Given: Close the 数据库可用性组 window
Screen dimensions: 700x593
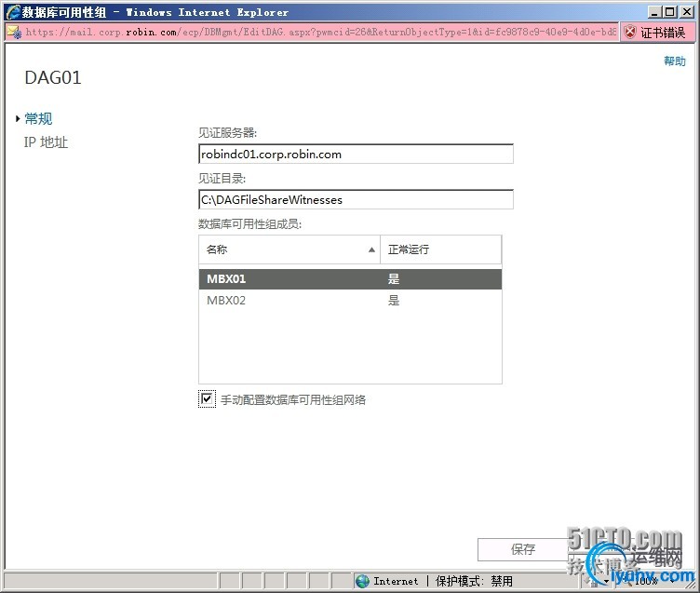Looking at the screenshot, I should (686, 12).
